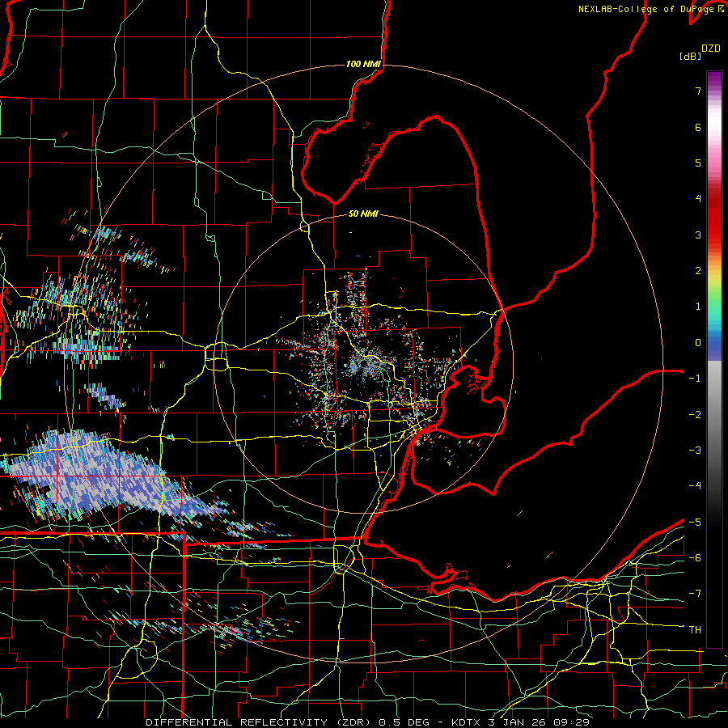The width and height of the screenshot is (728, 728).
Task: Click the "7" tick label on the scale
Action: tap(698, 91)
